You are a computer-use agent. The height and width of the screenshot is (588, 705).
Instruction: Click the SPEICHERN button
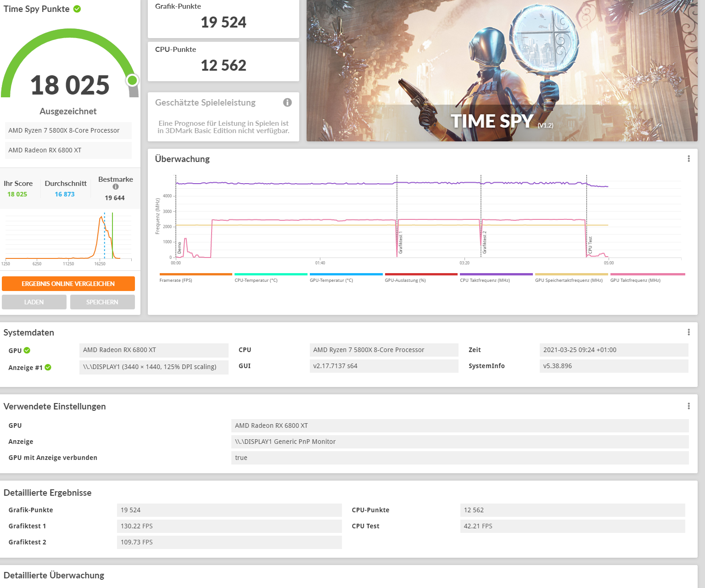[102, 302]
